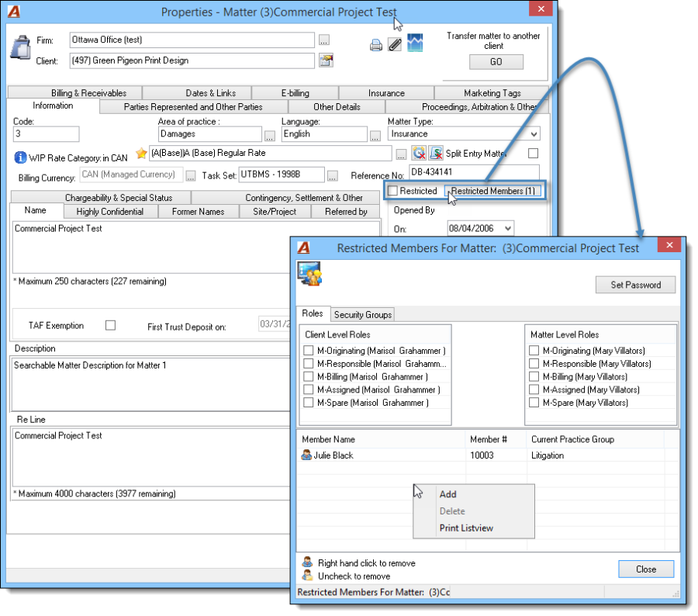The image size is (698, 616).
Task: Enable the Split Entry Matter checkbox
Action: (533, 153)
